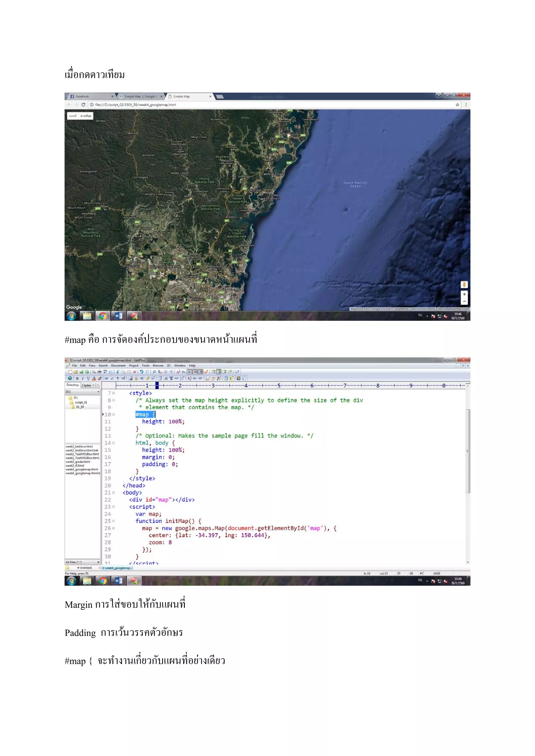This screenshot has height=756, width=535.
Task: Click the bookmark star in Chrome address bar
Action: [457, 105]
